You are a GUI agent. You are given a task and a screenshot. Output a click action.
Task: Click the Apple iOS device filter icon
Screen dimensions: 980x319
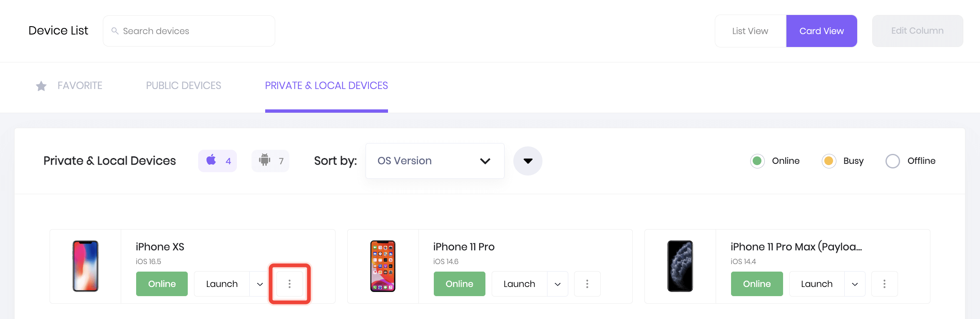coord(211,161)
